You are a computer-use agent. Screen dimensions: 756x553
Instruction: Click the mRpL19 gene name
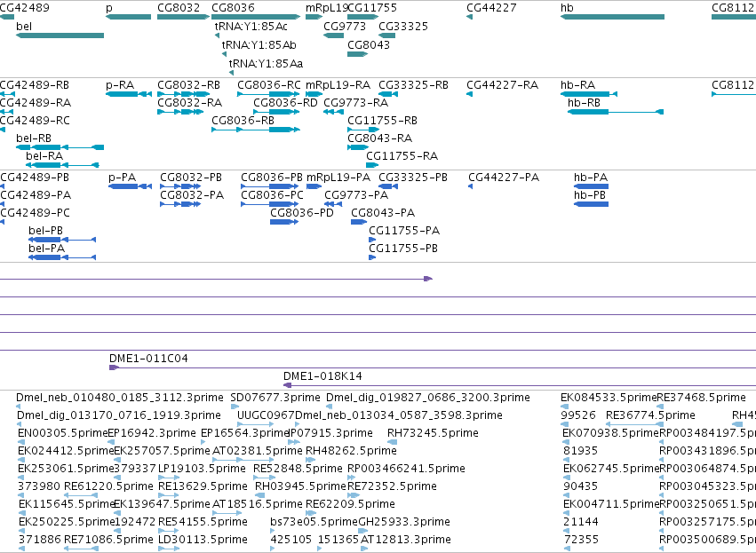[x=326, y=8]
